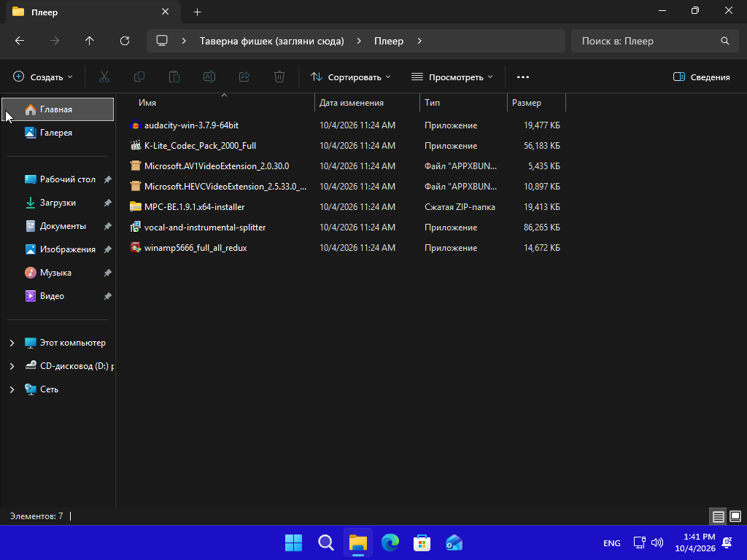
Task: Click chevron after Плеер breadcrumb
Action: pos(419,41)
